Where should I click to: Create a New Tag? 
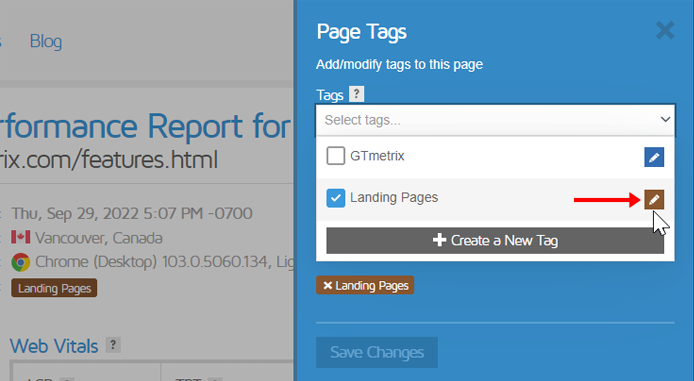[495, 241]
